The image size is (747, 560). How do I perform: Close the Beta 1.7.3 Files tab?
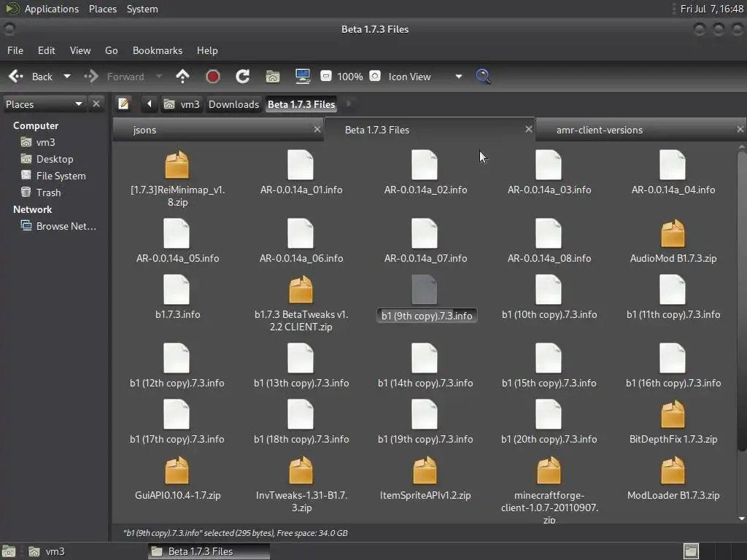pyautogui.click(x=528, y=129)
